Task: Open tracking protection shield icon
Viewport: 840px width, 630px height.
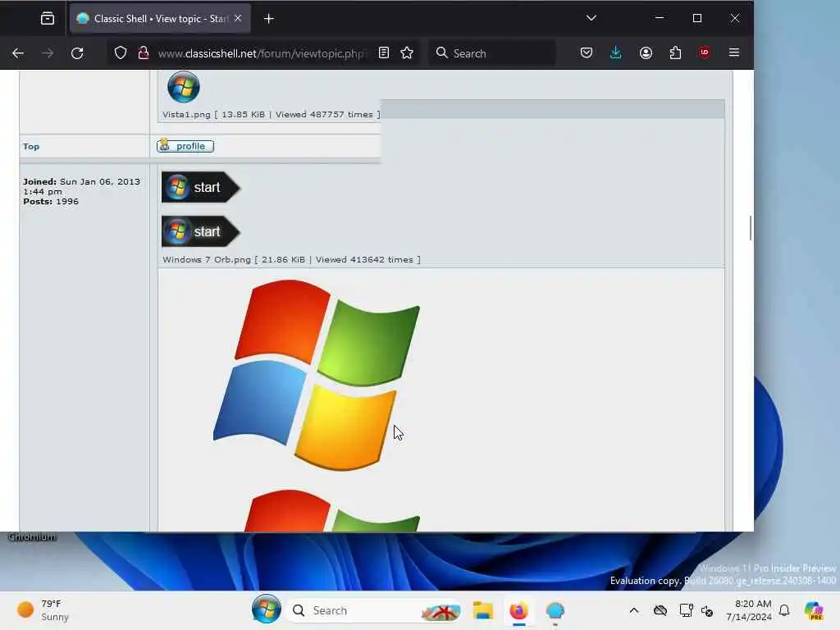Action: tap(121, 52)
